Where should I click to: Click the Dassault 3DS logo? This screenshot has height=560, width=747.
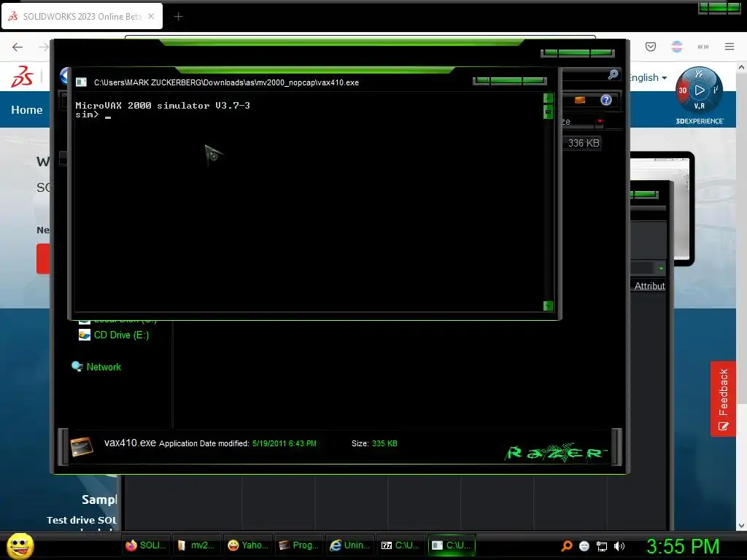22,77
